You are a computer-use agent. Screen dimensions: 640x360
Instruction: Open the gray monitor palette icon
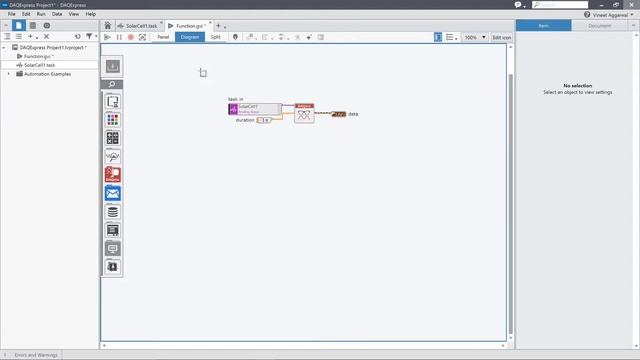tap(113, 248)
